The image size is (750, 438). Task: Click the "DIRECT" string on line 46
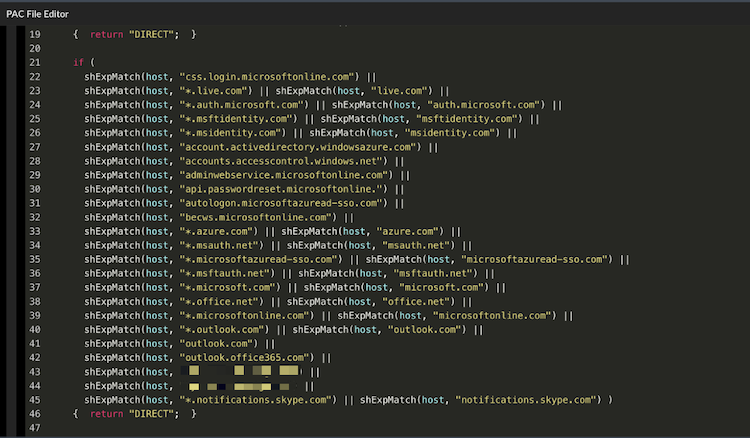[x=151, y=414]
